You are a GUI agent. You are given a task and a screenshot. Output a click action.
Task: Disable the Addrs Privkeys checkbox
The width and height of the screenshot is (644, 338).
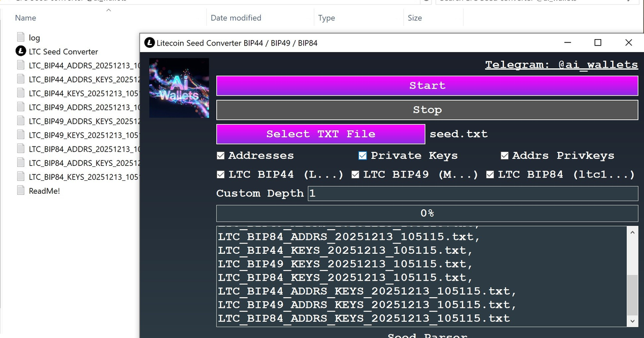click(x=504, y=156)
